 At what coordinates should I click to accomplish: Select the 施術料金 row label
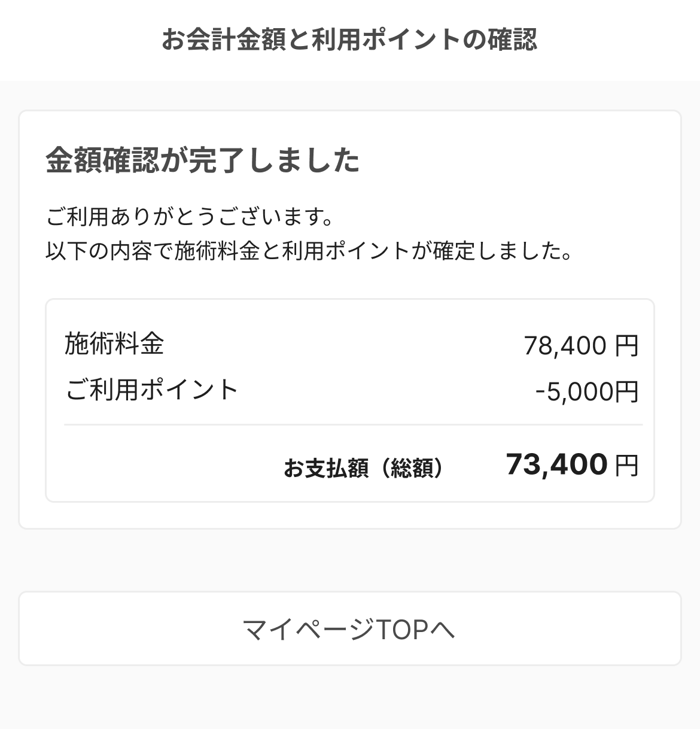[x=114, y=344]
